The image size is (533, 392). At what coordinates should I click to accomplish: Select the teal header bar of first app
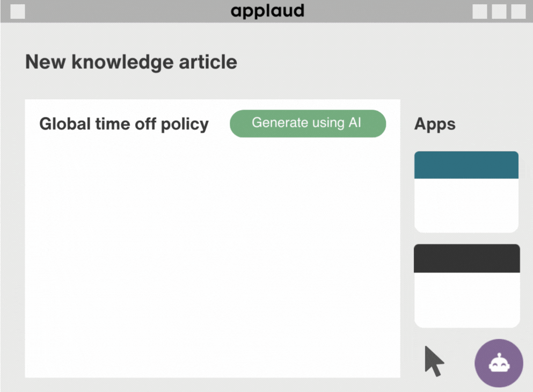click(466, 165)
